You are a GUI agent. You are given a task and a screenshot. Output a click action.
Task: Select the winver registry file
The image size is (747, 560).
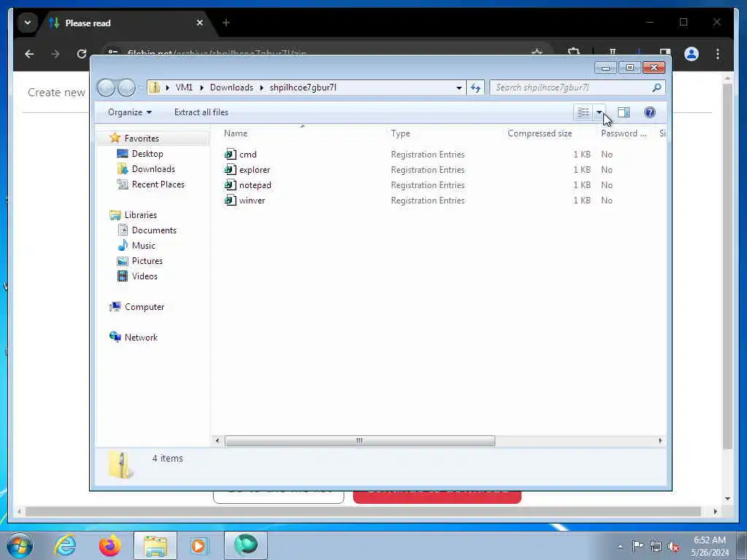pyautogui.click(x=252, y=201)
